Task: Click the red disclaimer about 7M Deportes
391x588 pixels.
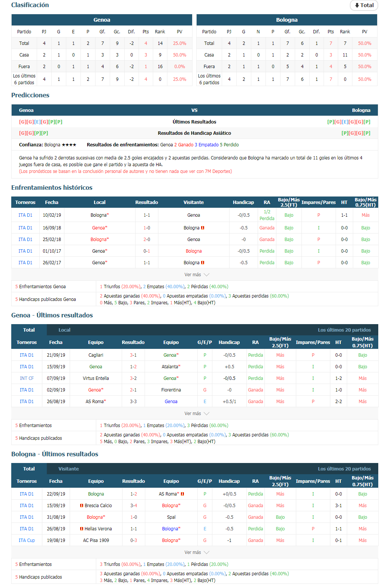Action: (125, 171)
